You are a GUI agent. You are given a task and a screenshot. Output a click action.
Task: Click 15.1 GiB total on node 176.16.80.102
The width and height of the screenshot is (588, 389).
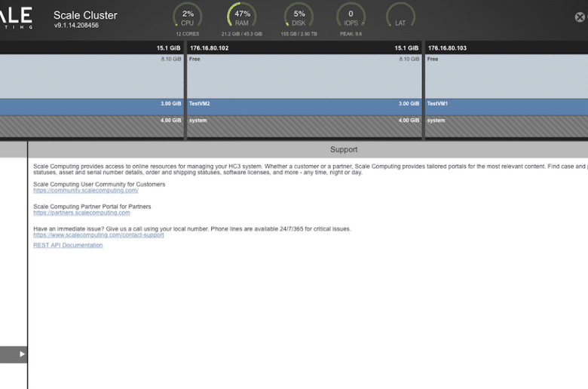(x=406, y=48)
